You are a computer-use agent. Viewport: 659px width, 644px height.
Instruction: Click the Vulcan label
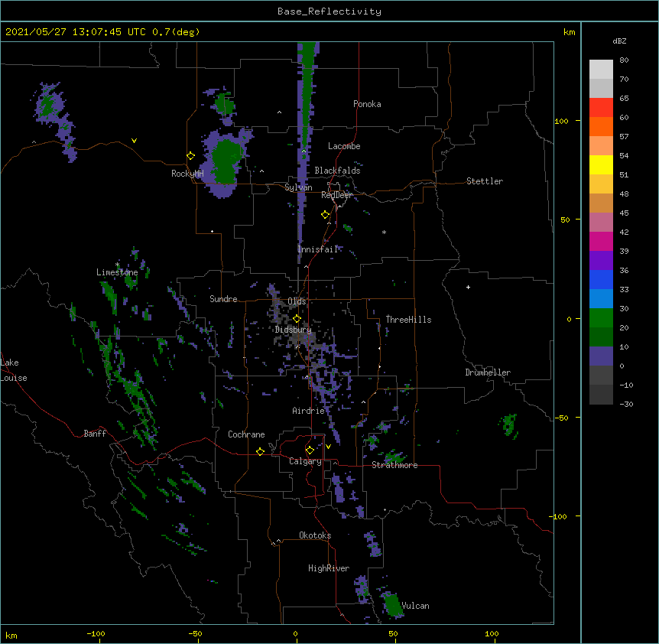point(415,606)
